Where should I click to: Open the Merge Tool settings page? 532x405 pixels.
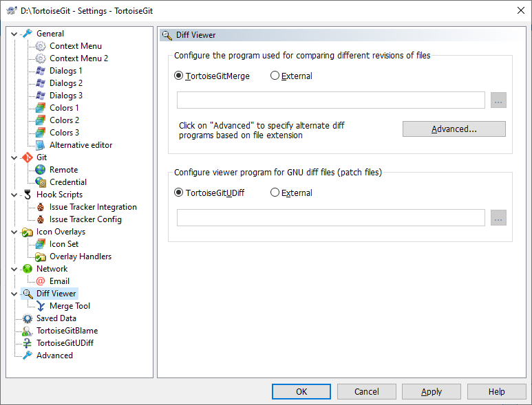point(70,306)
